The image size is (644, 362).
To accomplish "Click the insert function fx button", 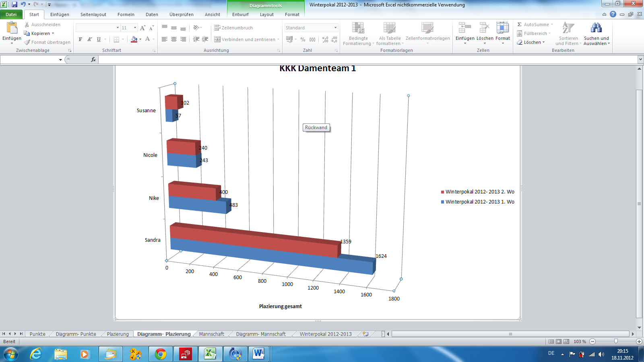I will [x=93, y=60].
